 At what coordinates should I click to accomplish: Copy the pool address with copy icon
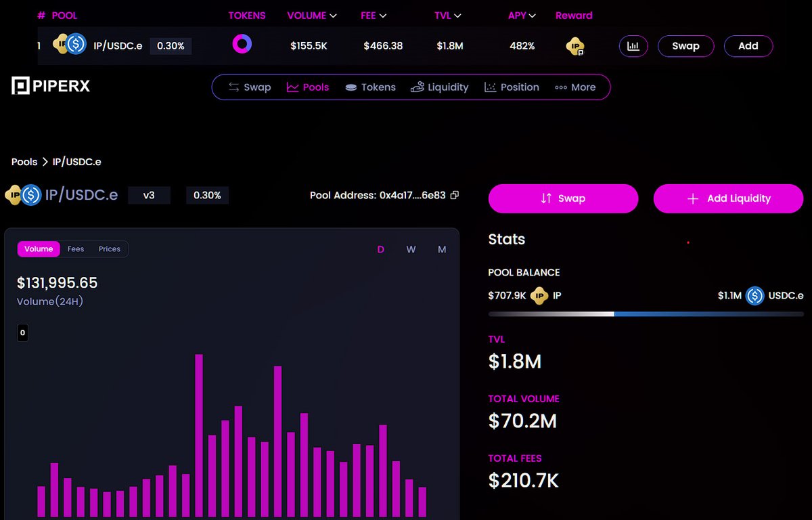pyautogui.click(x=455, y=195)
